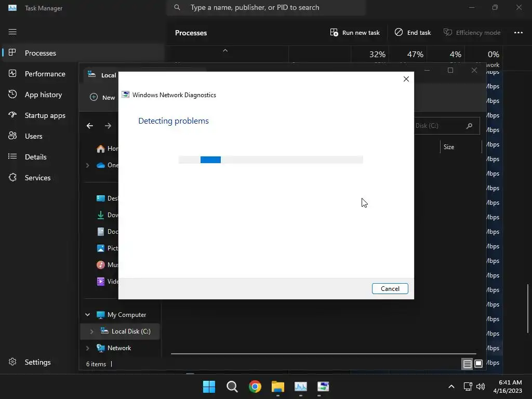The width and height of the screenshot is (532, 399).
Task: Expand the OneDrive node in the Explorer sidebar
Action: tap(87, 165)
